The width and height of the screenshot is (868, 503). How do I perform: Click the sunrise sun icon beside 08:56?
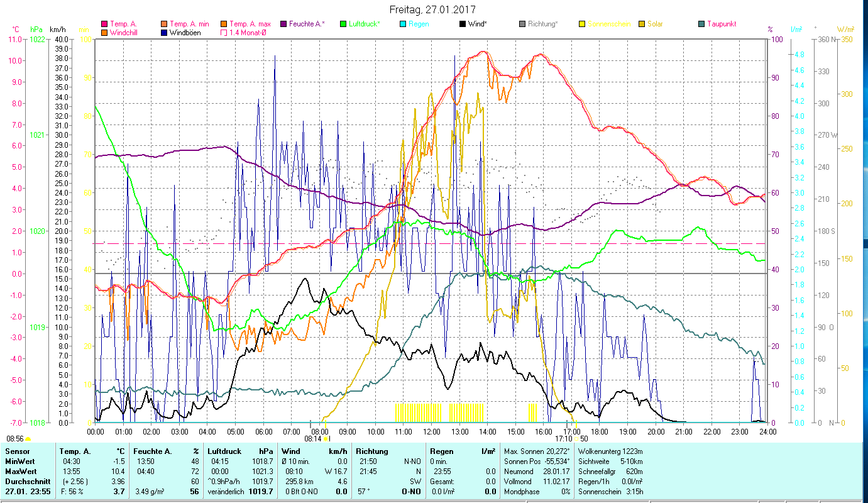point(28,439)
